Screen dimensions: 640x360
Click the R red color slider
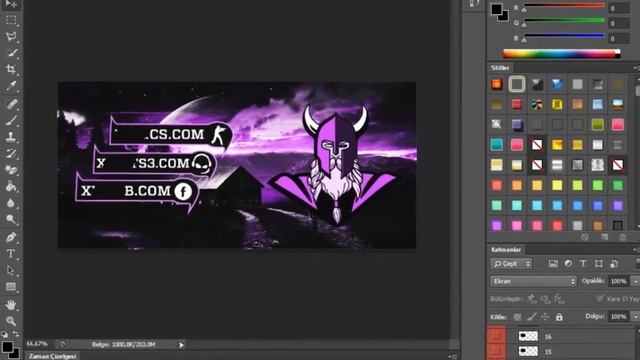pos(564,6)
